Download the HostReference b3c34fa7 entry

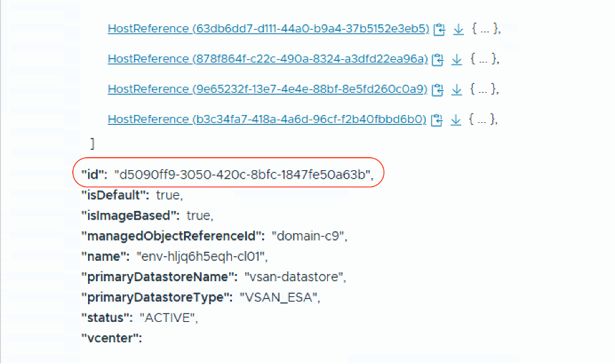456,120
